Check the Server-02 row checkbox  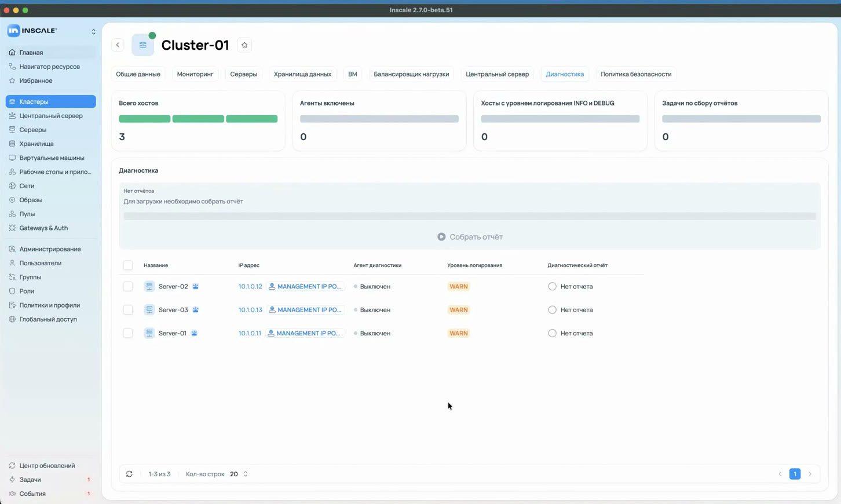tap(128, 286)
